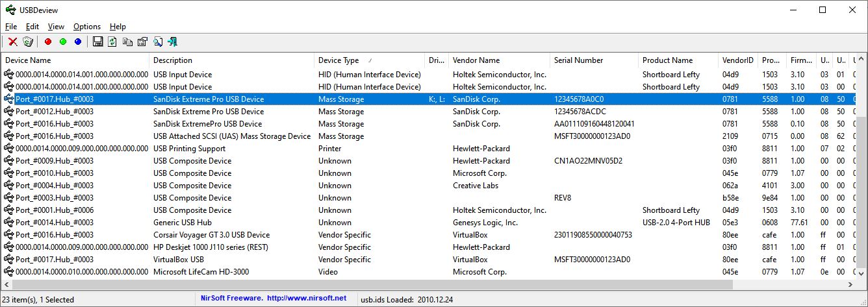This screenshot has height=307, width=868.
Task: Click the magnifier find icon
Action: (x=158, y=42)
